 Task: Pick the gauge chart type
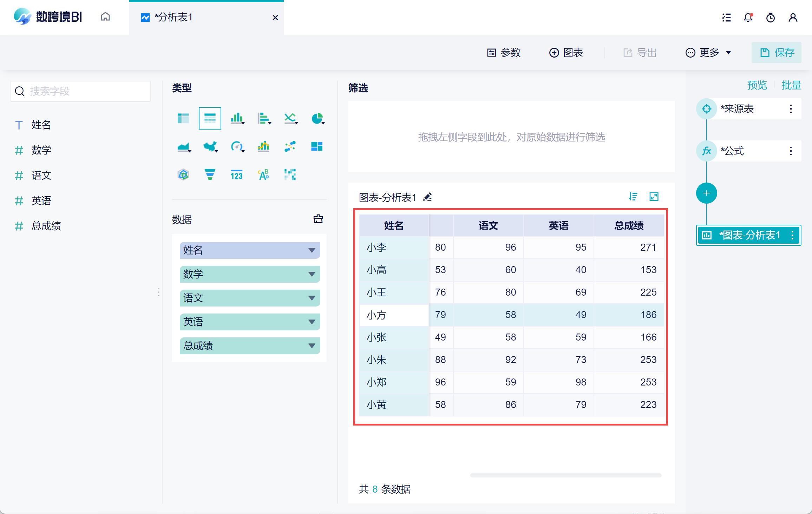pos(237,146)
